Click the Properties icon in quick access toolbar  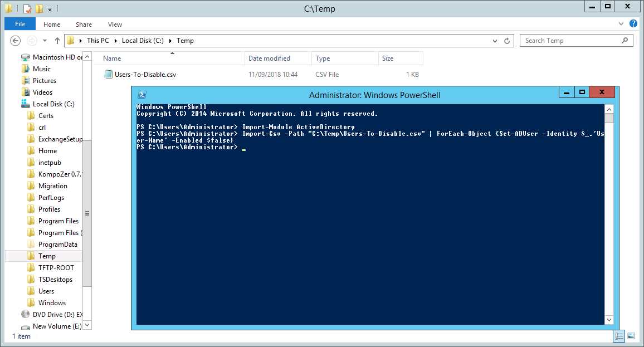[x=27, y=8]
